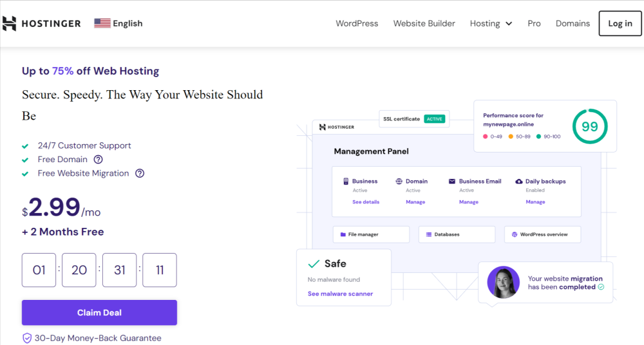The width and height of the screenshot is (644, 345).
Task: Click the '30-Day Money-Back Guarantee' text
Action: point(98,338)
